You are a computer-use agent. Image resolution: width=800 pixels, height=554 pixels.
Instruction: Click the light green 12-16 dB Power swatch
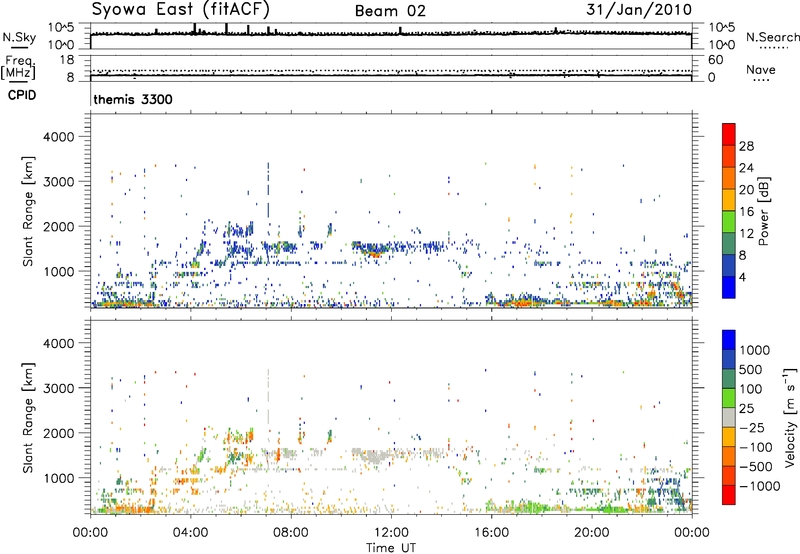[729, 222]
